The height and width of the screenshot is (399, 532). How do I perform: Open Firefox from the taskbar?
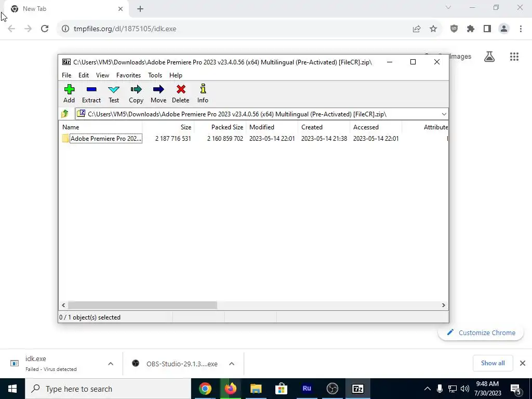230,389
